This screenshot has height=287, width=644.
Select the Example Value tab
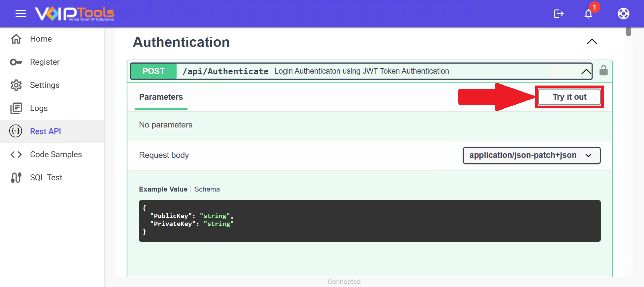[163, 189]
